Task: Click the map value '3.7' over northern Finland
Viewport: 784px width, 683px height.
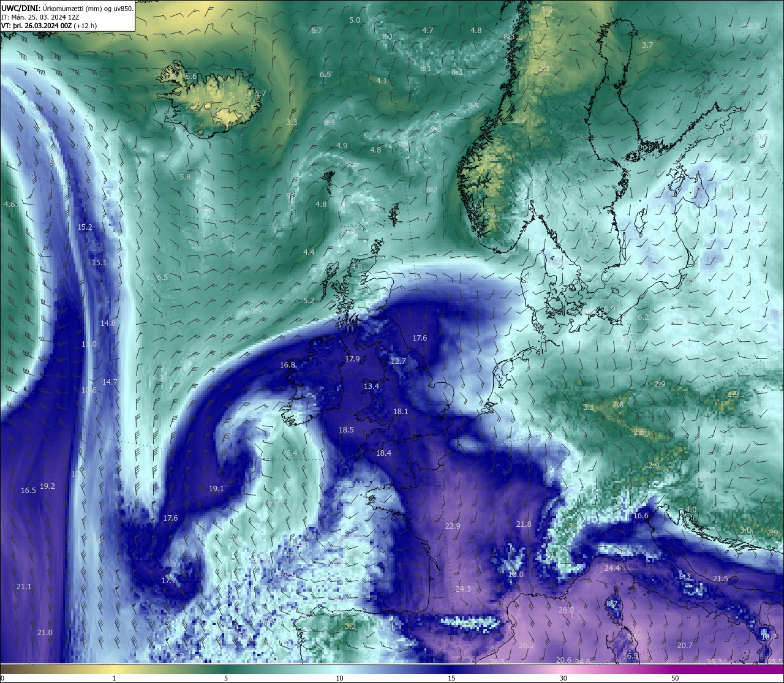Action: pos(647,45)
